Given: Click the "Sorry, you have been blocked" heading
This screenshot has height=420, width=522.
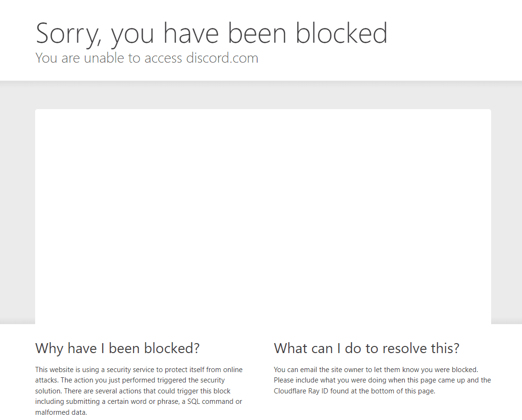Looking at the screenshot, I should [211, 33].
